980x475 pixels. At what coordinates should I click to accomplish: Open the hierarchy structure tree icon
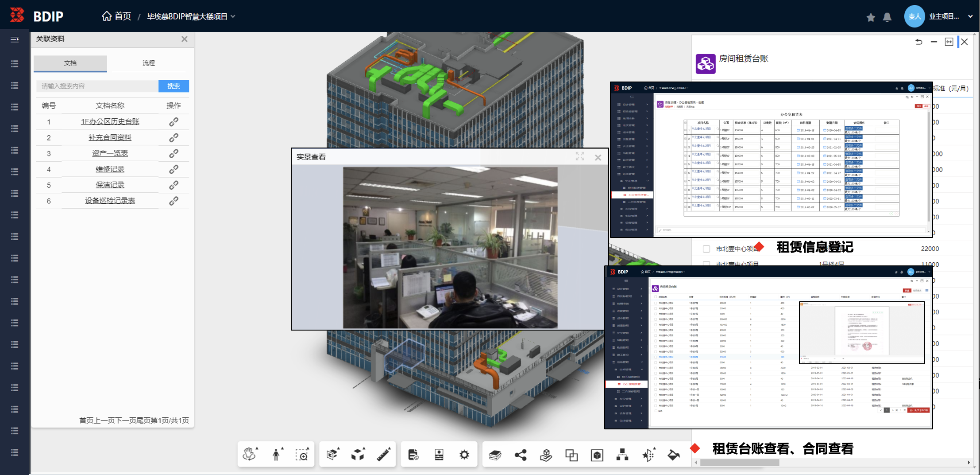click(x=622, y=455)
